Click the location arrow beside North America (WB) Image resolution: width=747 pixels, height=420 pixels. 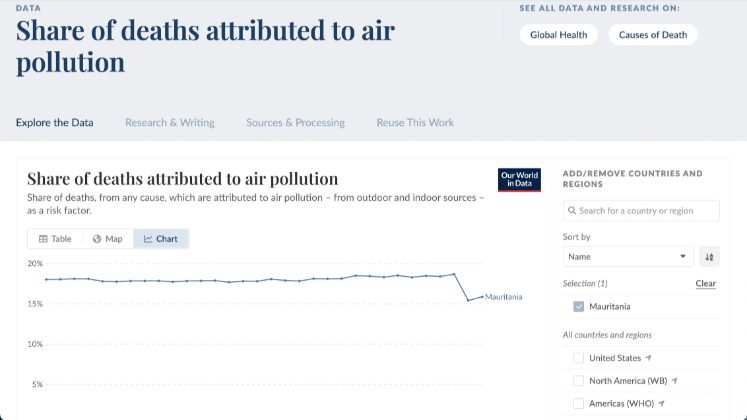click(675, 381)
